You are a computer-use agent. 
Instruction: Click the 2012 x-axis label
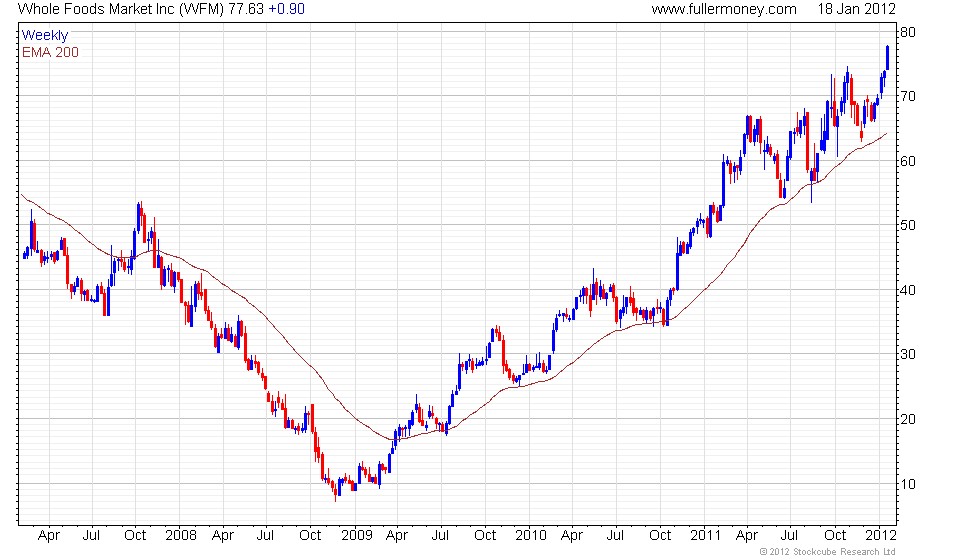[881, 536]
